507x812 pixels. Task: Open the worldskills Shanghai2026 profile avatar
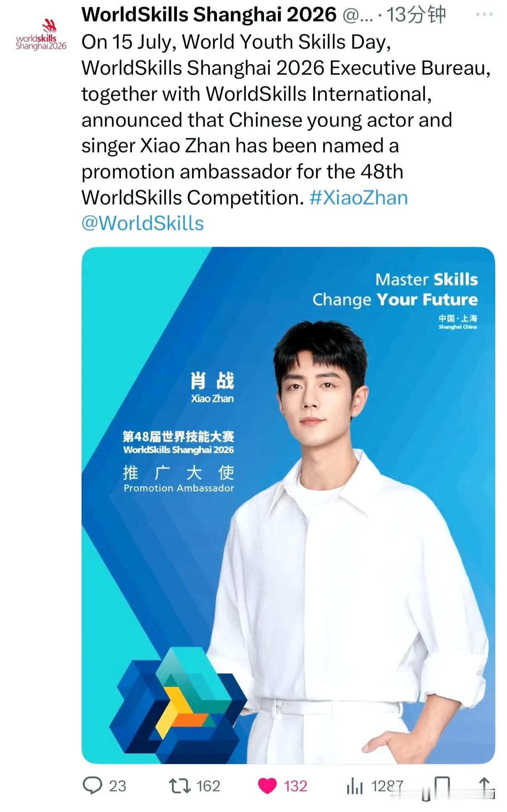coord(41,34)
